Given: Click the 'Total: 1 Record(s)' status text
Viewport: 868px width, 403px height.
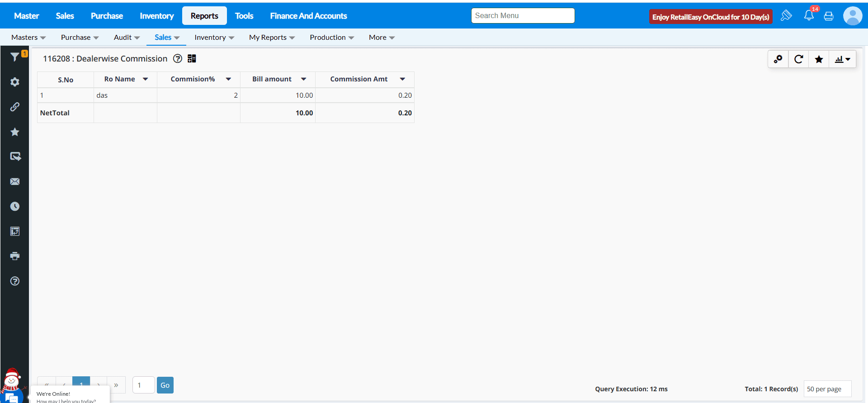Looking at the screenshot, I should click(x=771, y=389).
